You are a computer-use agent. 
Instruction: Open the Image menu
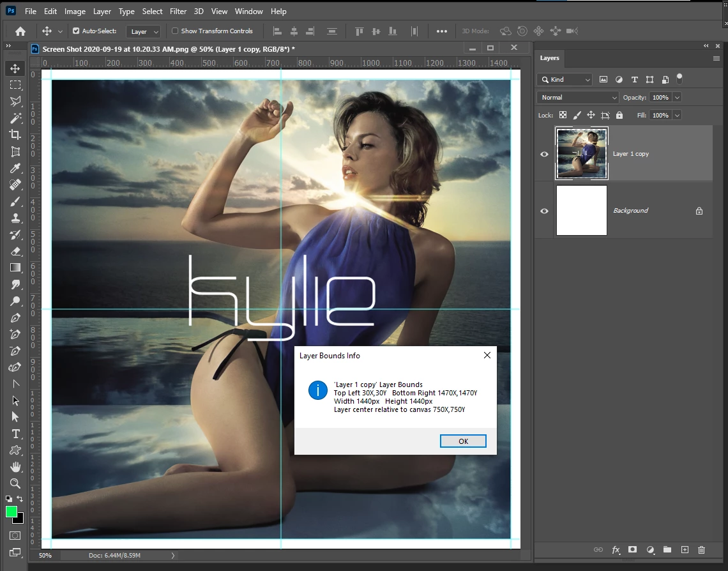(x=75, y=11)
